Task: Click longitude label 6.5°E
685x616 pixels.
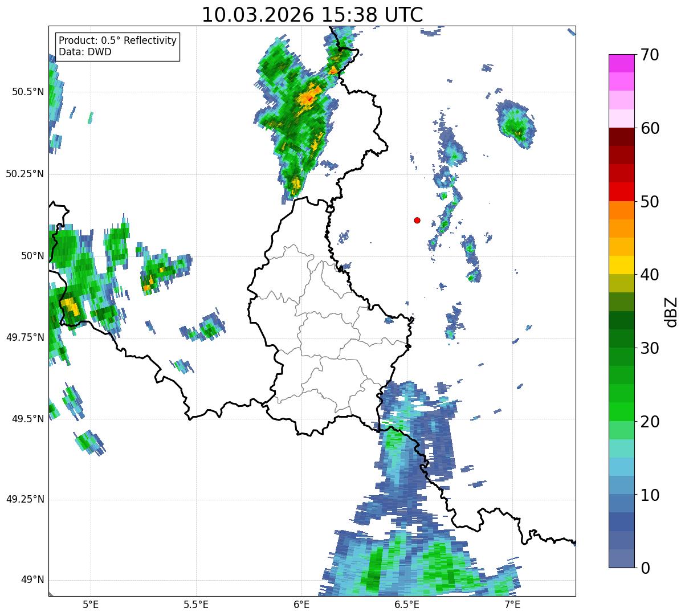Action: pyautogui.click(x=407, y=604)
